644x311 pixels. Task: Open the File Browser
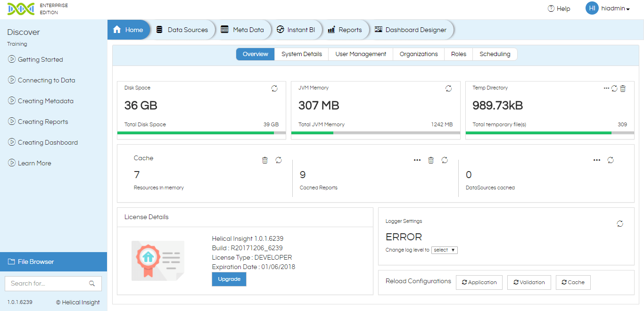54,262
